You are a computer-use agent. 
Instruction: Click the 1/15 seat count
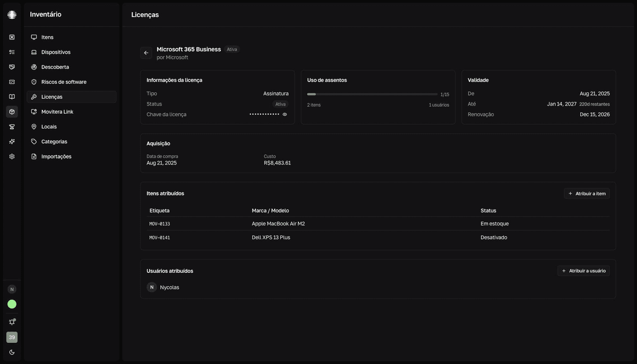(445, 94)
